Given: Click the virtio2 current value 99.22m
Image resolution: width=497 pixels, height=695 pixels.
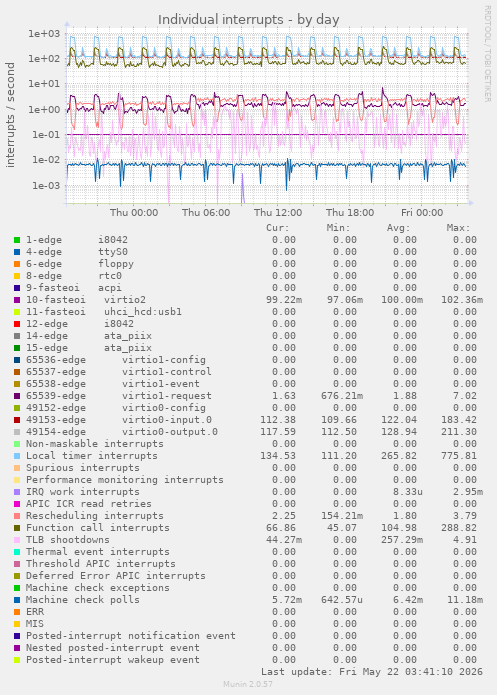Looking at the screenshot, I should point(284,300).
